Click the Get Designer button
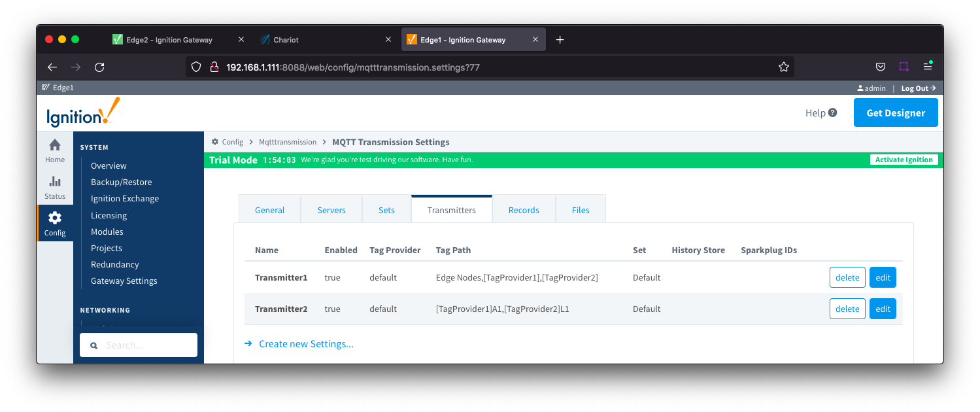 pyautogui.click(x=896, y=112)
